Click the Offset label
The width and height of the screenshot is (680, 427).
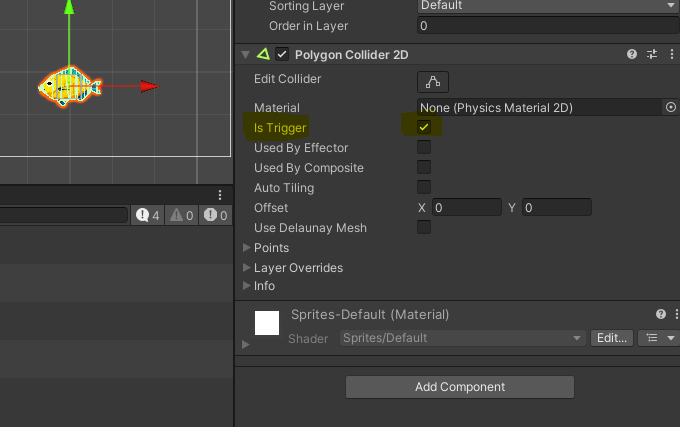click(271, 208)
